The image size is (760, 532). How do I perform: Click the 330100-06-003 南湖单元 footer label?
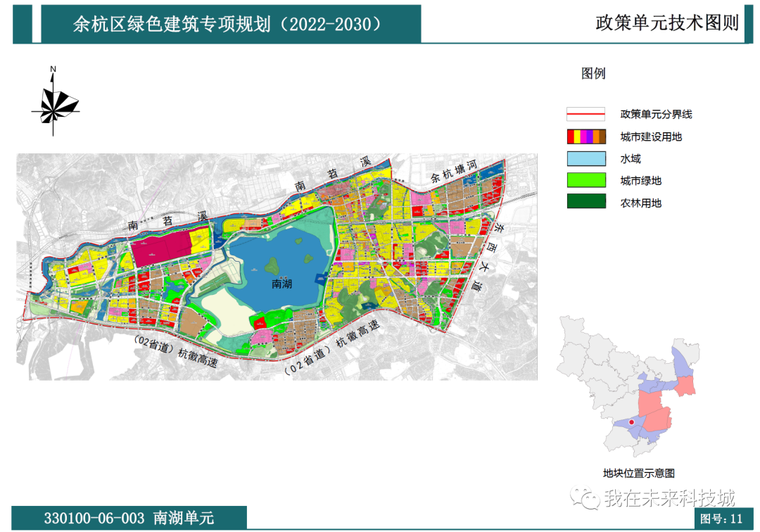point(129,518)
